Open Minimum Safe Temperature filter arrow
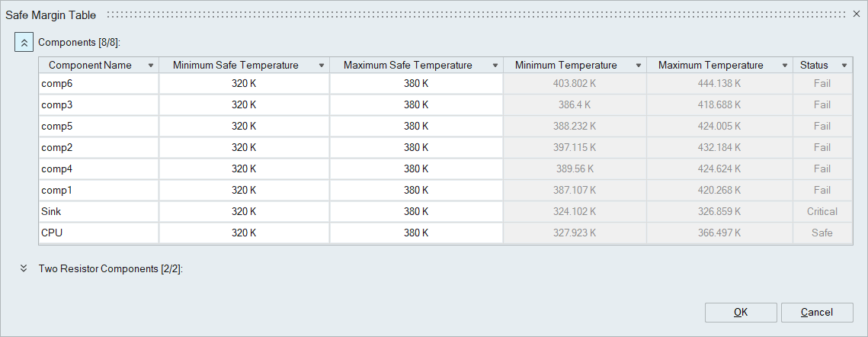 pos(322,66)
